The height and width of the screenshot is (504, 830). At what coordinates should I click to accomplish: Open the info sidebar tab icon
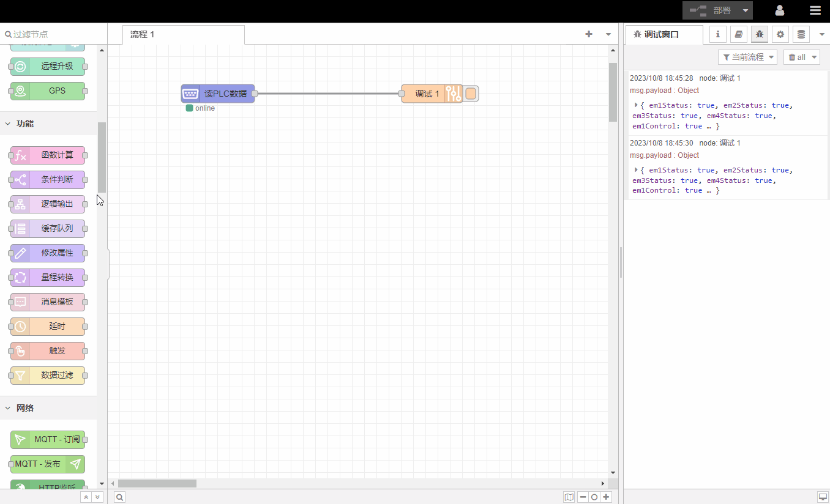[718, 34]
